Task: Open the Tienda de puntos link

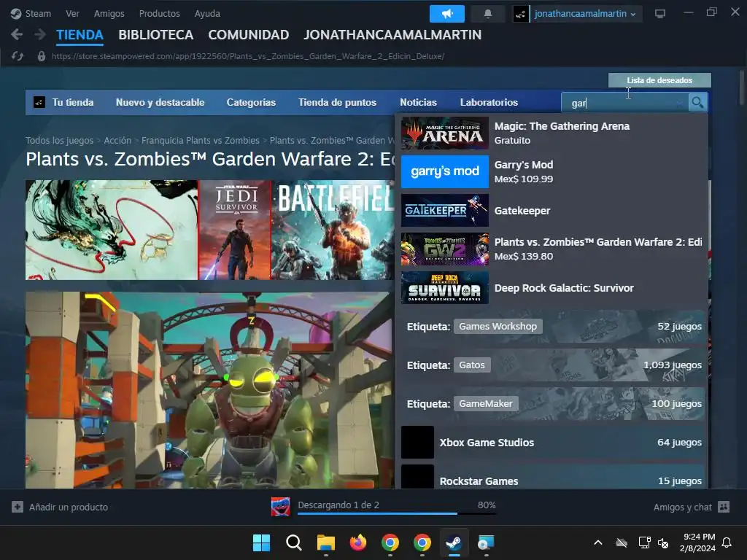Action: [x=337, y=102]
